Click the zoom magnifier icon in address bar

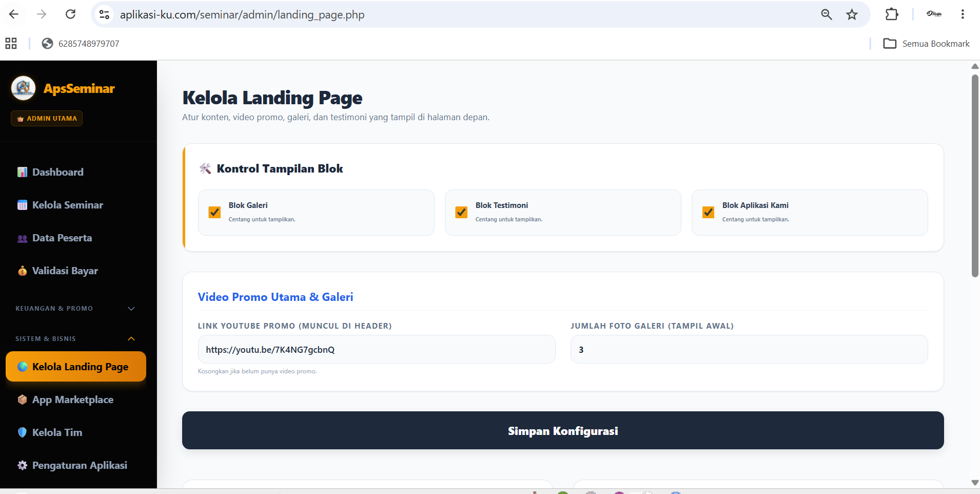[x=826, y=14]
